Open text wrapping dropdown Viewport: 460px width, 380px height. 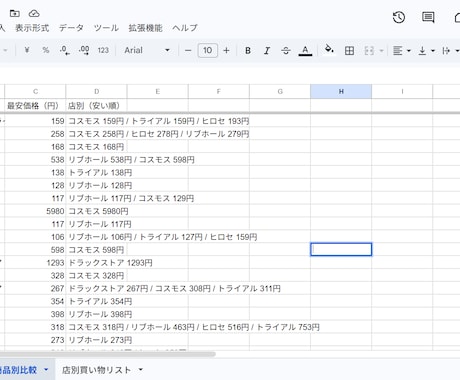tap(450, 51)
